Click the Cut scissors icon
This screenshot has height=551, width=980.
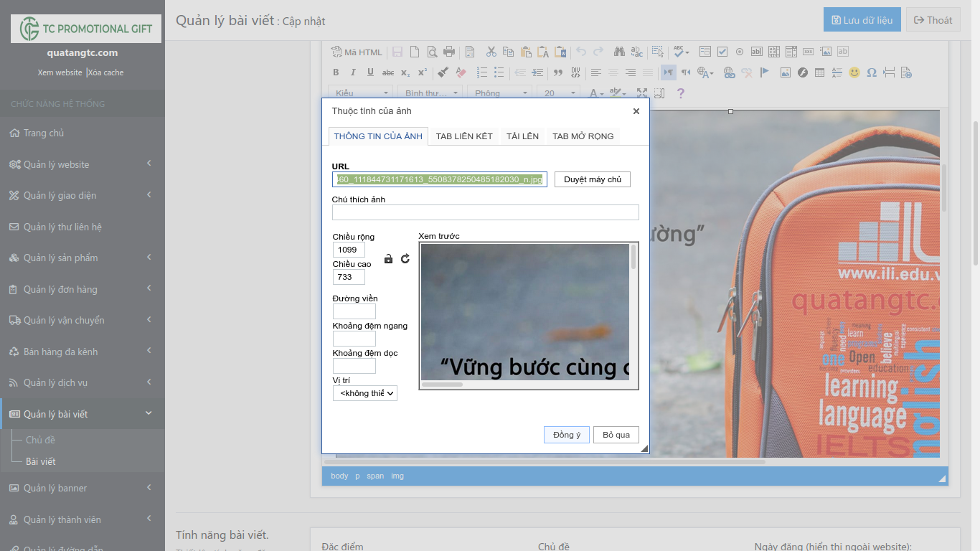click(491, 52)
